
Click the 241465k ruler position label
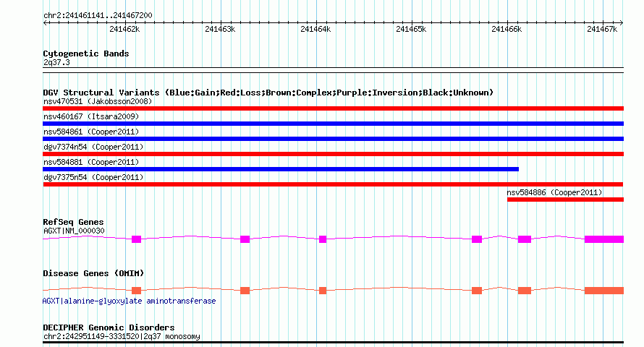click(411, 29)
